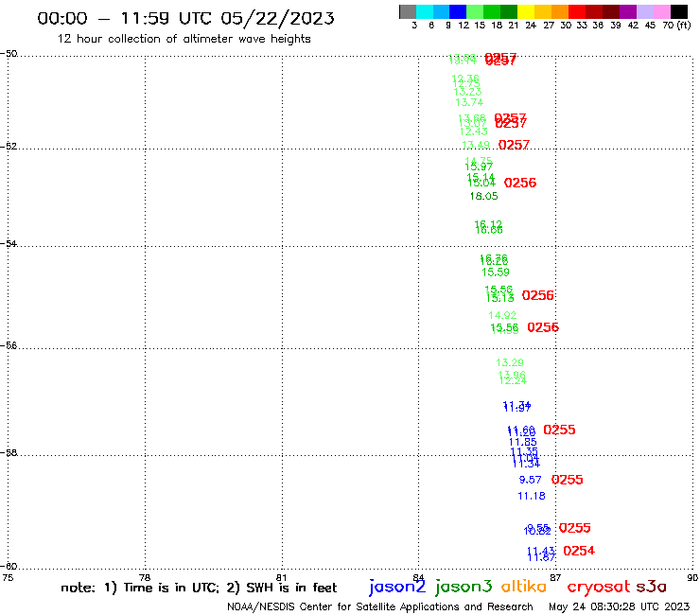700x615 pixels.
Task: Select the altika satellite legend label
Action: click(523, 587)
